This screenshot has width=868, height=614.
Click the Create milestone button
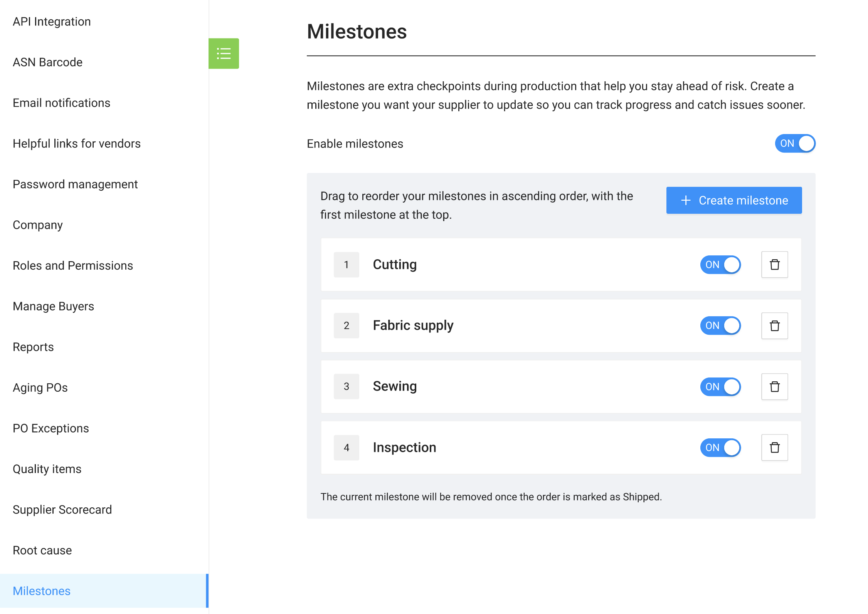click(x=734, y=200)
